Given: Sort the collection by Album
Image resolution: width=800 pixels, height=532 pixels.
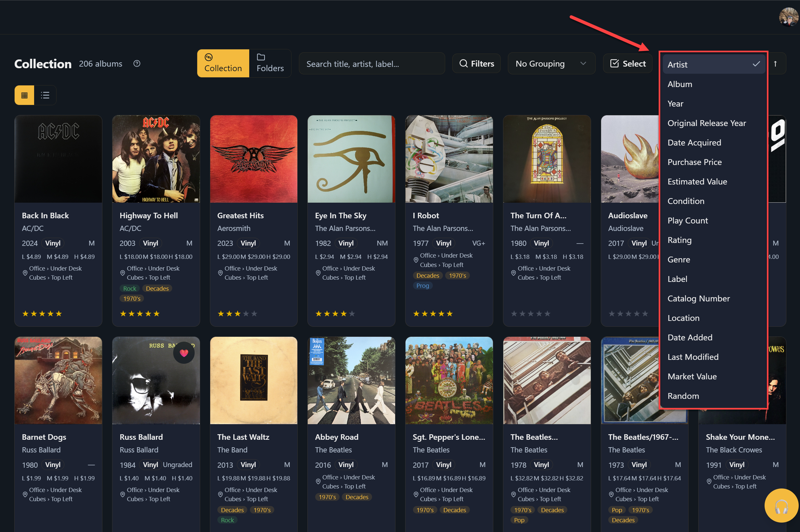Looking at the screenshot, I should [x=714, y=84].
